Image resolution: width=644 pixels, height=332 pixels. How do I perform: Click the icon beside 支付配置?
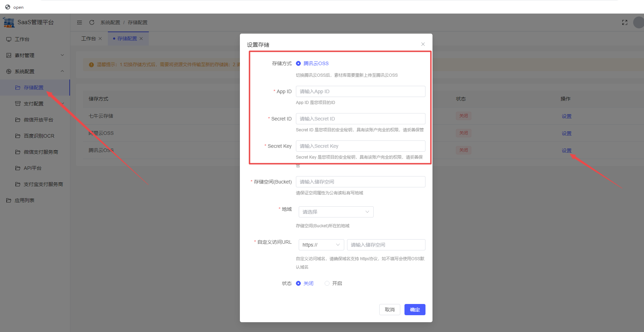pos(18,104)
